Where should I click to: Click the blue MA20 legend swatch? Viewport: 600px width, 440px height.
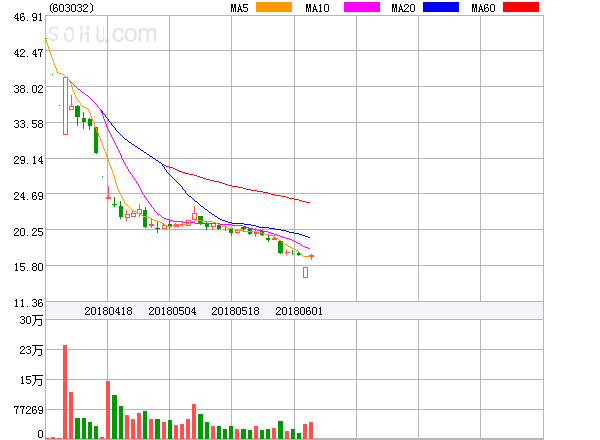(x=441, y=7)
